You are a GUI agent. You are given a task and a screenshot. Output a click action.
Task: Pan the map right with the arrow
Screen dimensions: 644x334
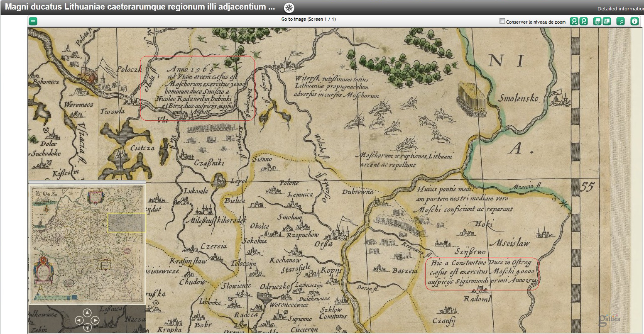[x=95, y=320]
